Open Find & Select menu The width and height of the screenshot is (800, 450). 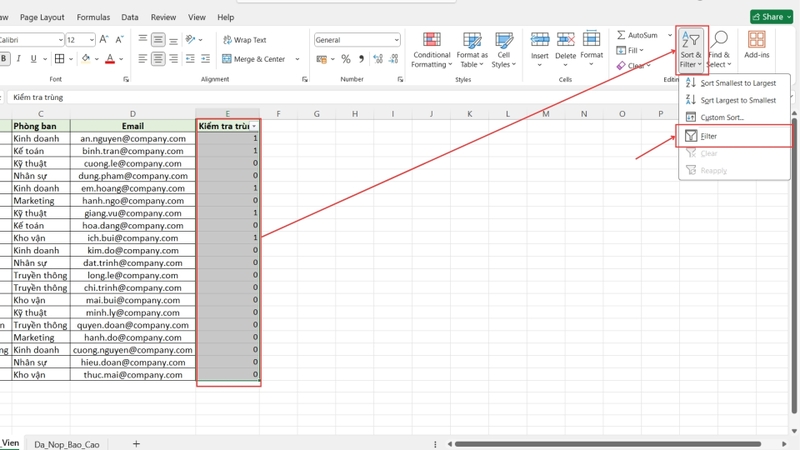pos(719,50)
